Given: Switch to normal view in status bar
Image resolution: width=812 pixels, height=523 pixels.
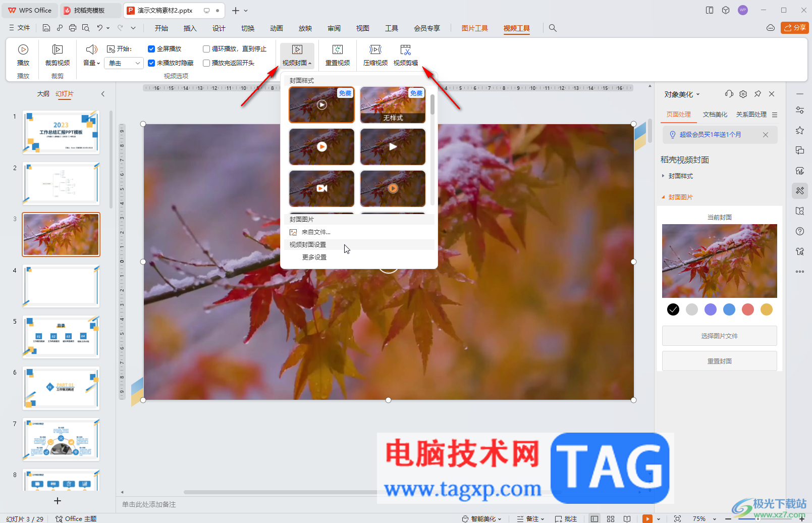Looking at the screenshot, I should (594, 518).
